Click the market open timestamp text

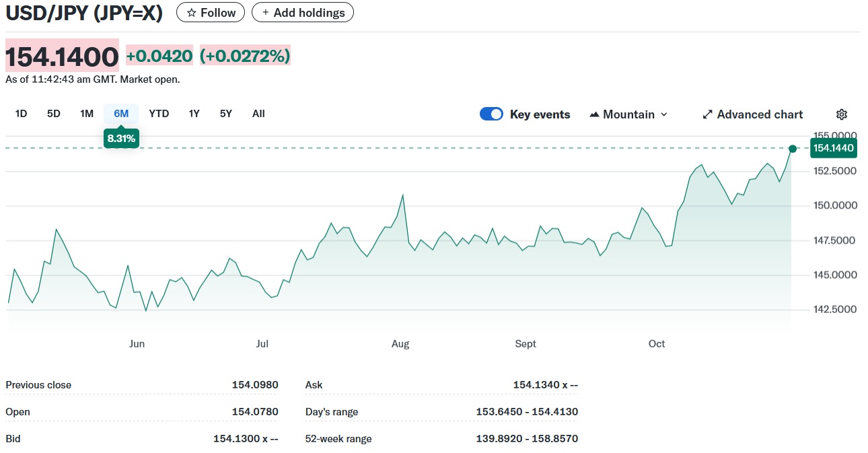[x=93, y=79]
